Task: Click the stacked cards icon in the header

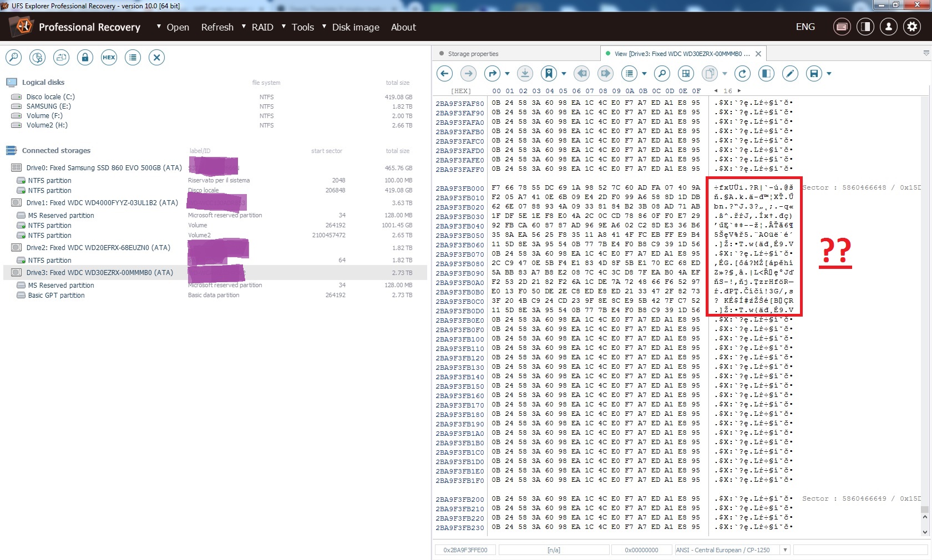Action: pos(842,27)
